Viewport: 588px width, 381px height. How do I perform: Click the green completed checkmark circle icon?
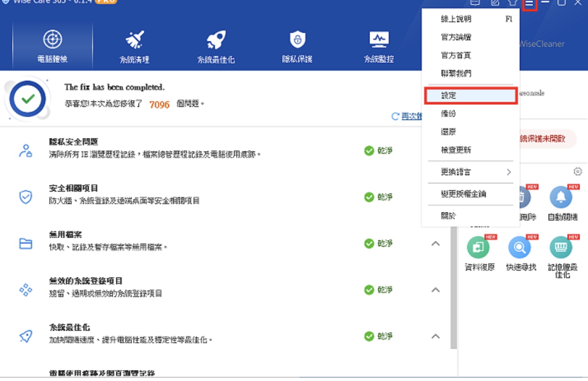point(28,99)
